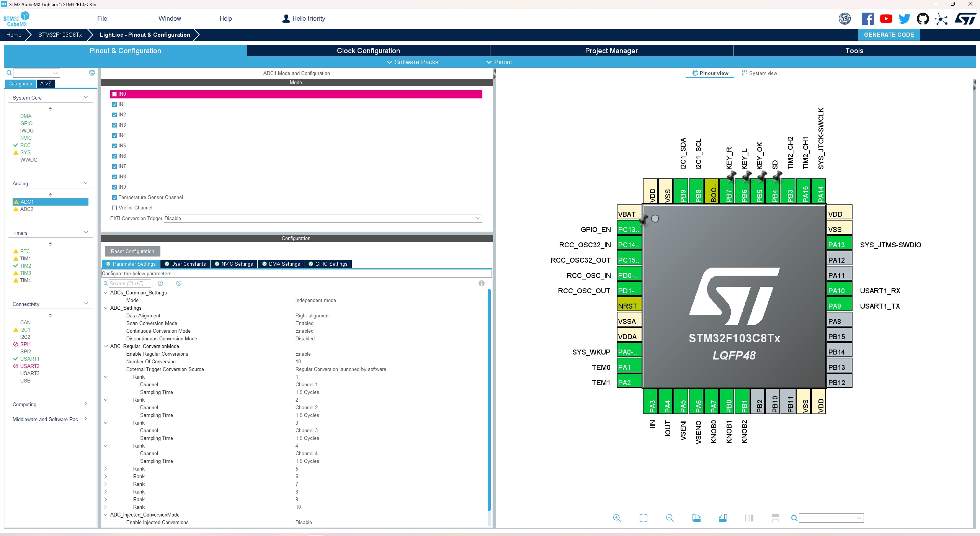Expand the Rank 5 settings

[106, 469]
